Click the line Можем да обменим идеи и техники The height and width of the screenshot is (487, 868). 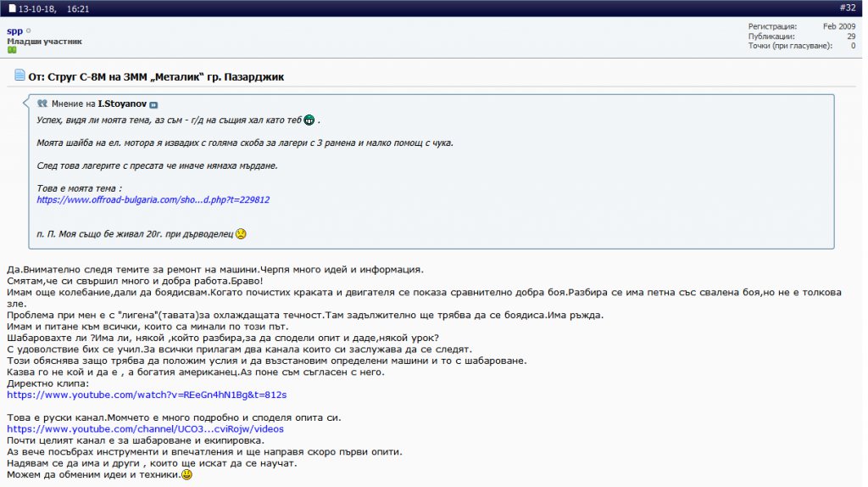(x=93, y=474)
